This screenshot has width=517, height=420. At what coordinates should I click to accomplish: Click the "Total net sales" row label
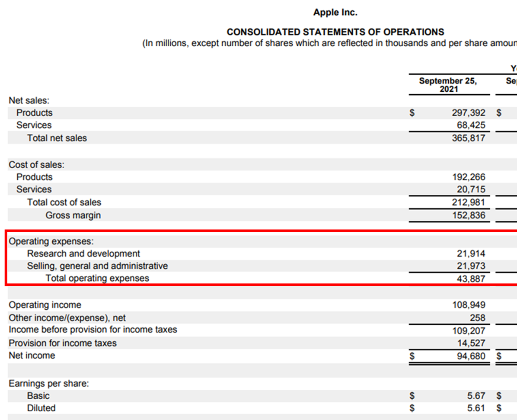click(x=57, y=138)
